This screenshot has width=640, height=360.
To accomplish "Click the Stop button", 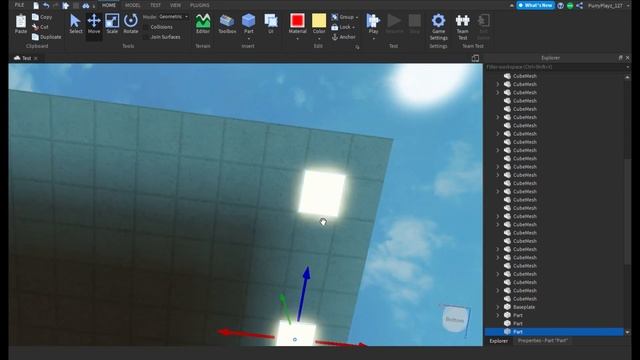I will tap(415, 24).
